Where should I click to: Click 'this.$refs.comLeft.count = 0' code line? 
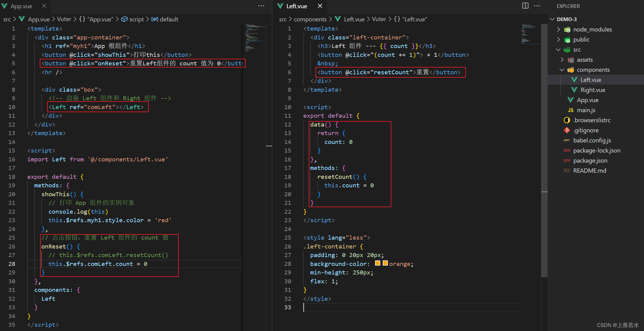click(98, 264)
